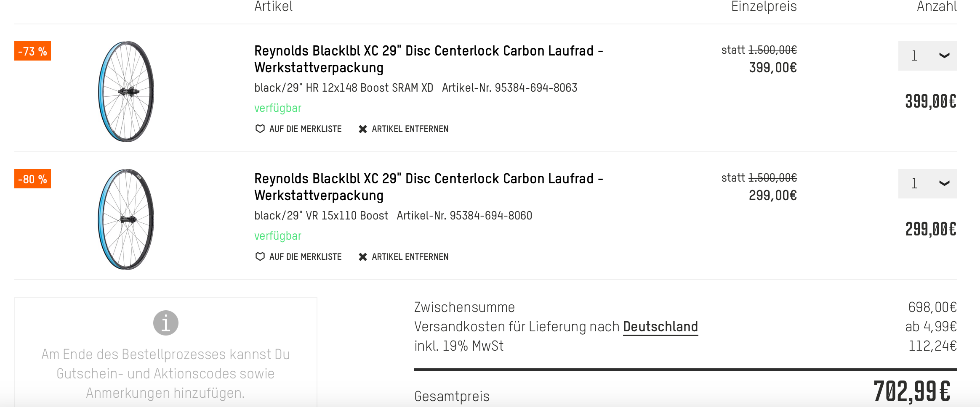This screenshot has width=980, height=407.
Task: Open the Deutschland shipping country link
Action: click(x=660, y=327)
